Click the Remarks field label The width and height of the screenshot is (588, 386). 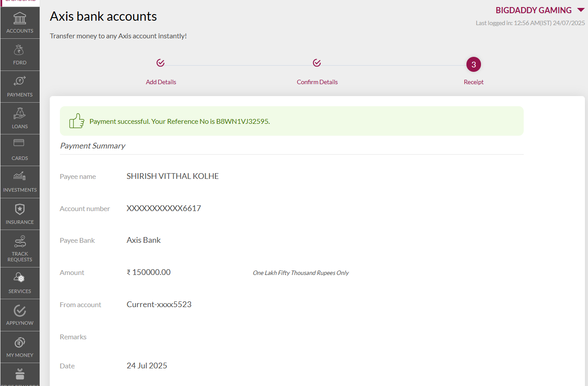[x=73, y=337]
